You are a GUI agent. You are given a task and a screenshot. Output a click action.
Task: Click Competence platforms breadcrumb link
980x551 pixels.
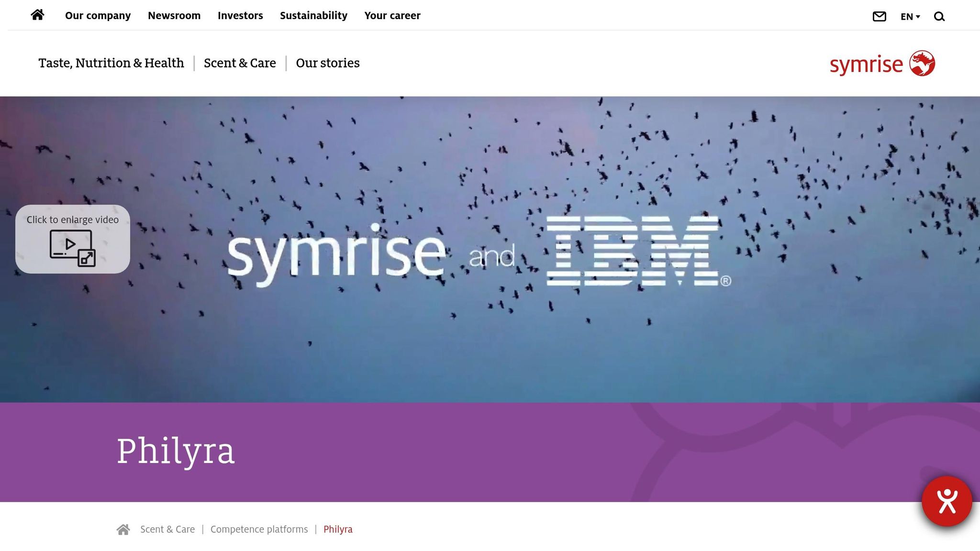[259, 529]
